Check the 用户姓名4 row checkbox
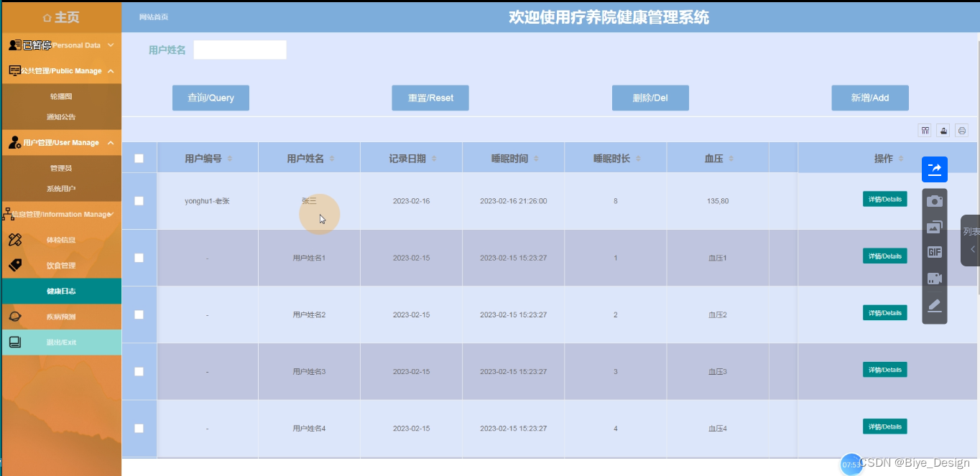Viewport: 980px width, 476px height. tap(139, 428)
